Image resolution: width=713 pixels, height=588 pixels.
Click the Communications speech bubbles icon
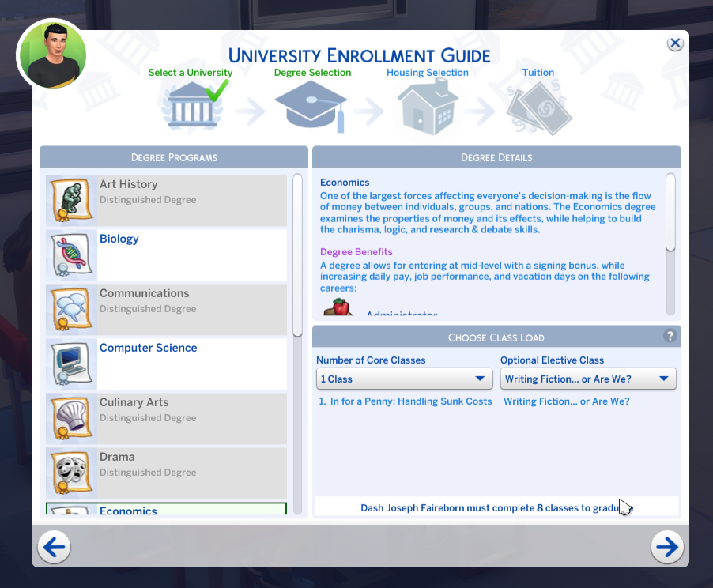tap(71, 310)
